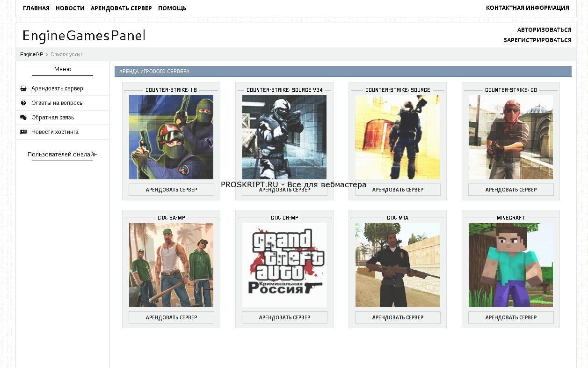
Task: Rent a Counter-Strike: 1.6 server
Action: pyautogui.click(x=171, y=190)
